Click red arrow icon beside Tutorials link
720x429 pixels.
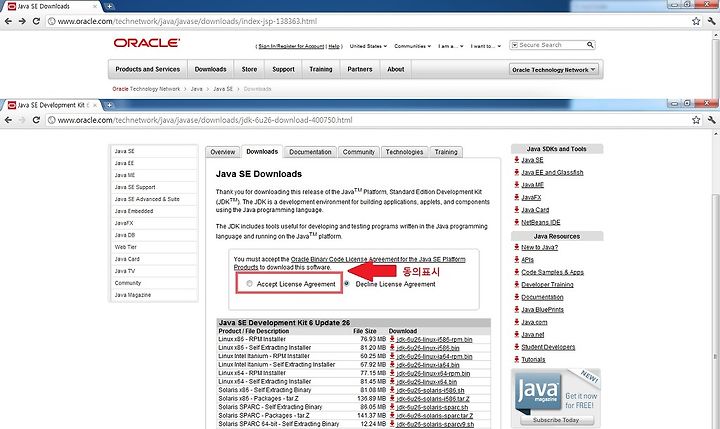[x=517, y=359]
